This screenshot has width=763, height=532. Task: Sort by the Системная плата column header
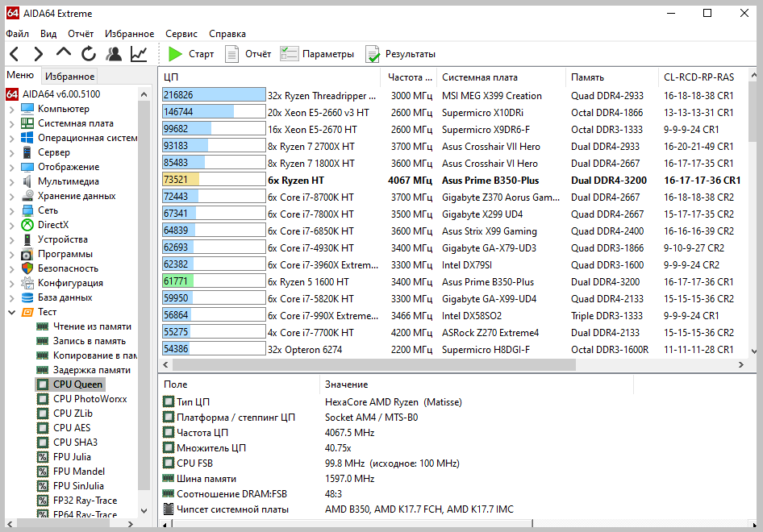[502, 77]
